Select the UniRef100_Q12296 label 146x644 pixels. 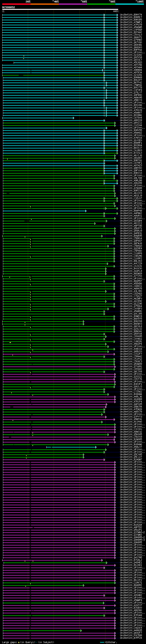131,304
